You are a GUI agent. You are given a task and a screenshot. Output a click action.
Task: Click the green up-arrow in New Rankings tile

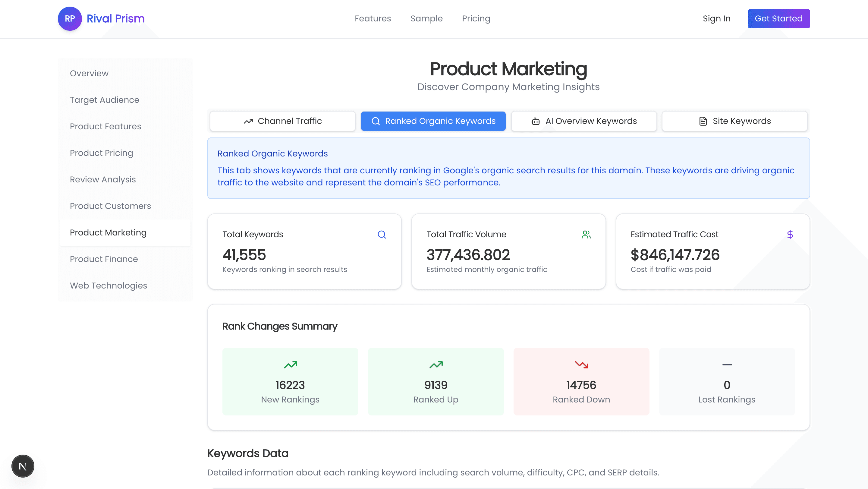point(290,364)
